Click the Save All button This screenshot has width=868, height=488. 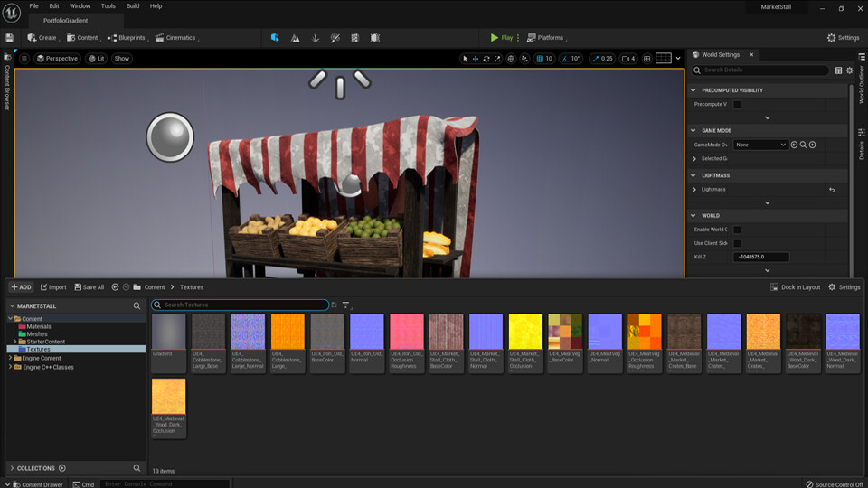[x=90, y=287]
